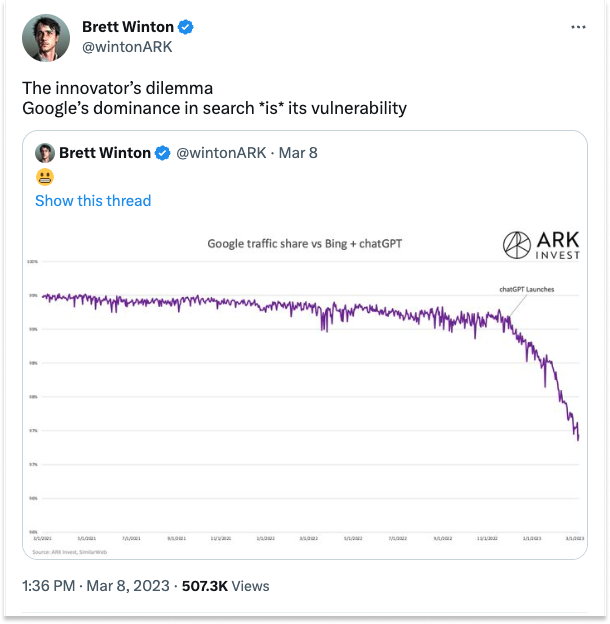Click the @wintonARK handle in the quoted tweet

pyautogui.click(x=221, y=153)
